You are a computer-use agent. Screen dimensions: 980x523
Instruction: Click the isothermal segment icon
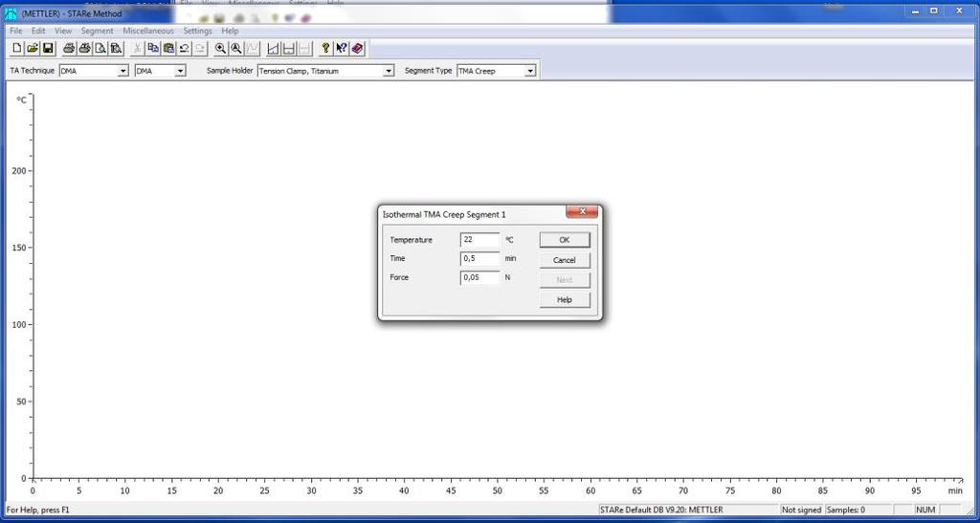click(289, 48)
